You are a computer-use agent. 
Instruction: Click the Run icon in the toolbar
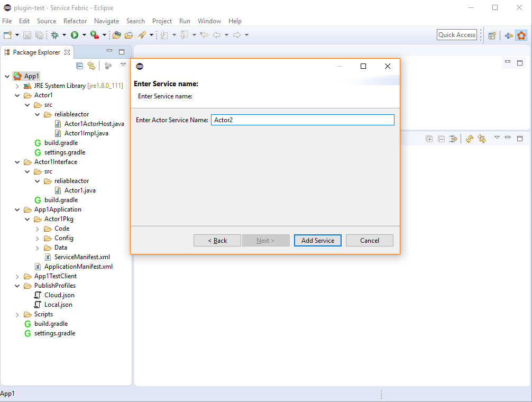[75, 35]
